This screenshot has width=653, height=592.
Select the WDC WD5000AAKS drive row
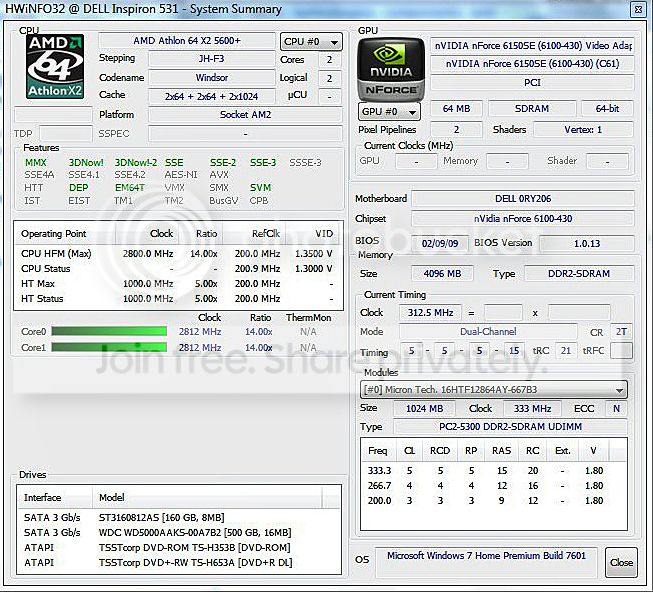click(178, 532)
